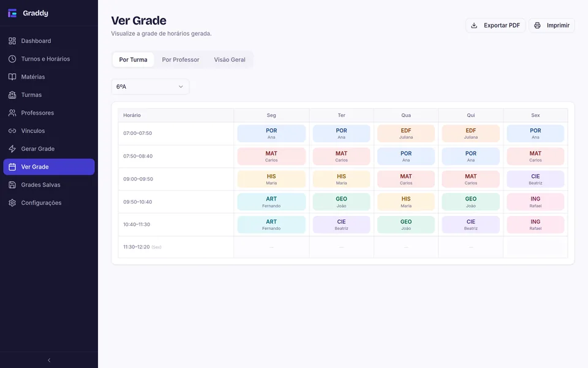Screen dimensions: 588x368
Task: Click the Graddy logo icon
Action: (x=12, y=13)
